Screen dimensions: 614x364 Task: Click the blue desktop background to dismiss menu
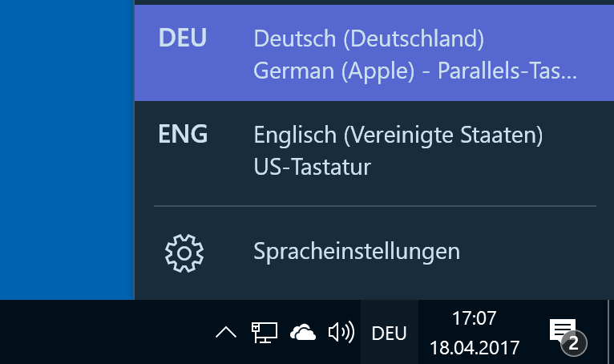pos(67,149)
